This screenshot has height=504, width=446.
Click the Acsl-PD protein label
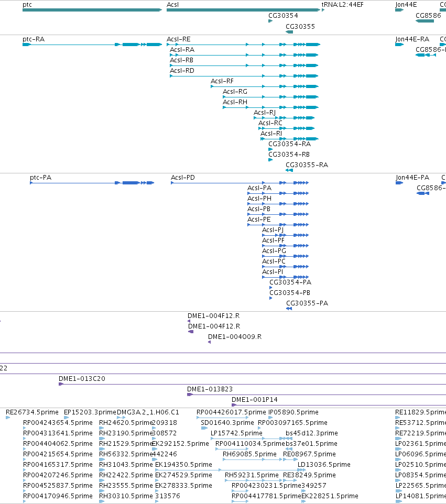point(182,178)
